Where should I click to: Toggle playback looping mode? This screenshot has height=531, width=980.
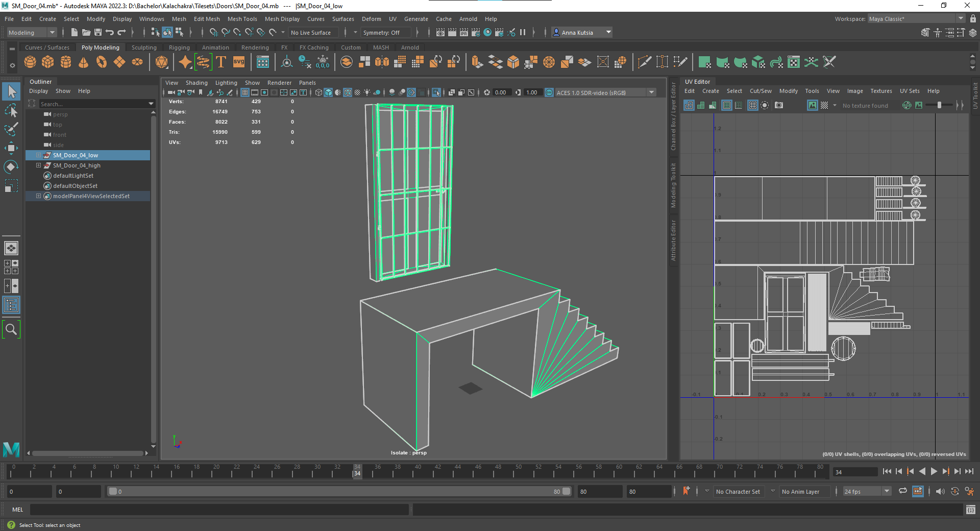pos(903,491)
